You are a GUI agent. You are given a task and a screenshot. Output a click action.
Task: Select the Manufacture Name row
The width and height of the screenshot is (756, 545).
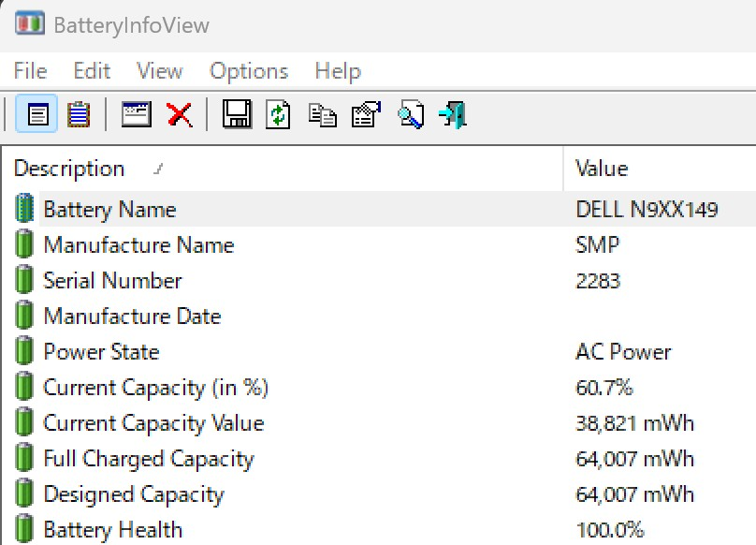pyautogui.click(x=380, y=244)
